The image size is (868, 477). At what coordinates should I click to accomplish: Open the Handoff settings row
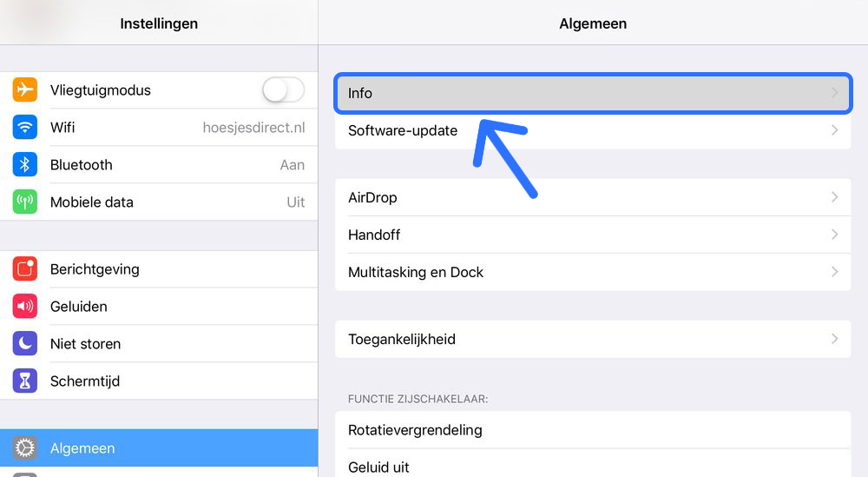[x=593, y=235]
